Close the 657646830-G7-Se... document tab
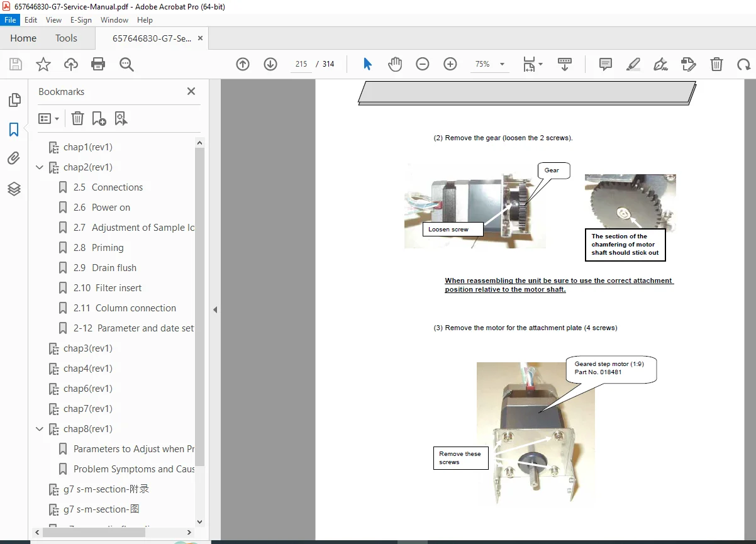Screen dimensions: 756x544 (200, 38)
